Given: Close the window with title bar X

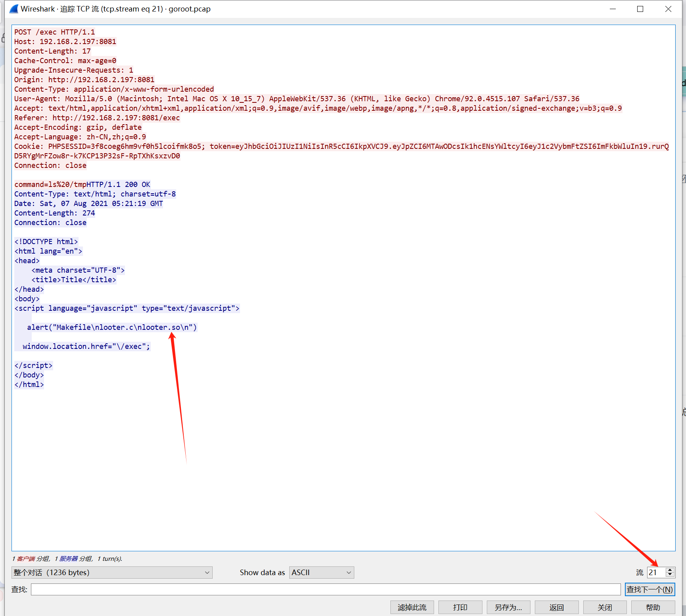Looking at the screenshot, I should 668,9.
